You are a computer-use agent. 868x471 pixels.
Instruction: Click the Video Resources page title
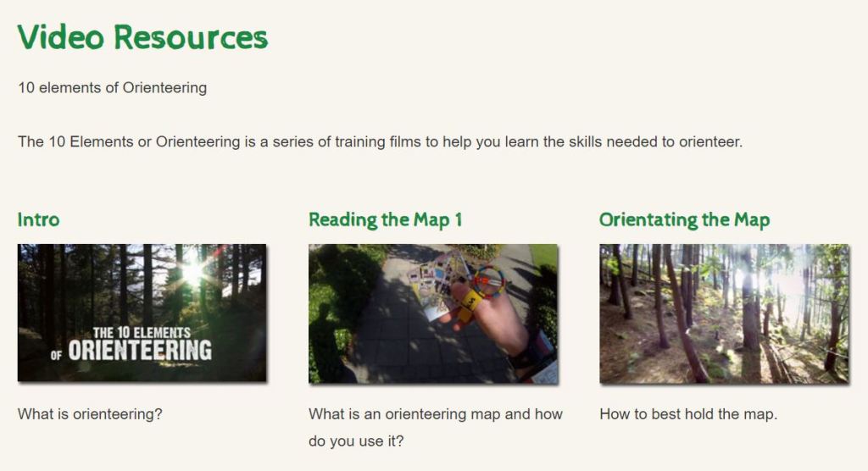pyautogui.click(x=142, y=37)
